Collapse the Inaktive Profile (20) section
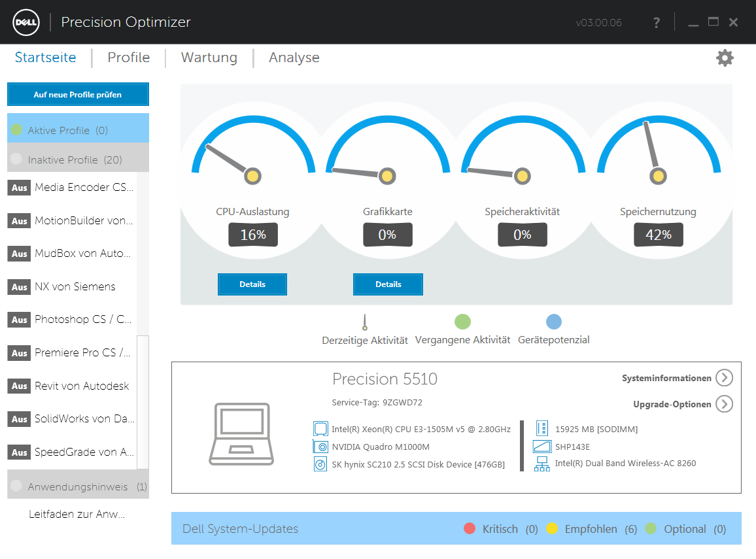Image resolution: width=756 pixels, height=559 pixels. (x=78, y=158)
